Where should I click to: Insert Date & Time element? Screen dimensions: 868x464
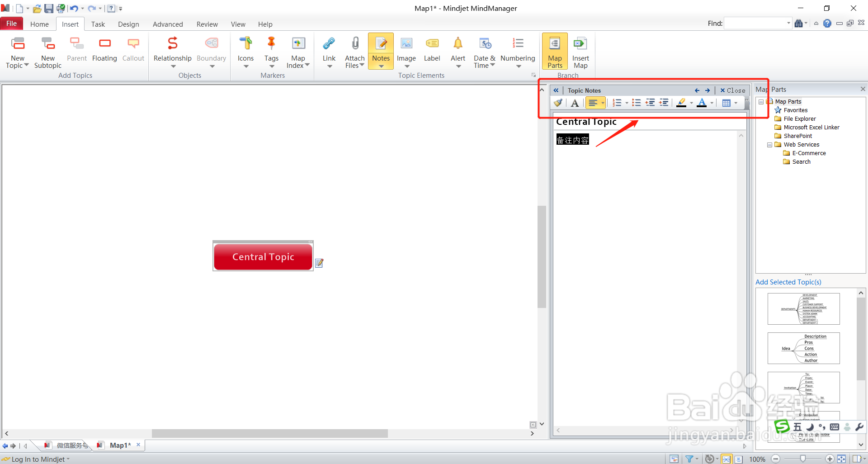pos(485,52)
